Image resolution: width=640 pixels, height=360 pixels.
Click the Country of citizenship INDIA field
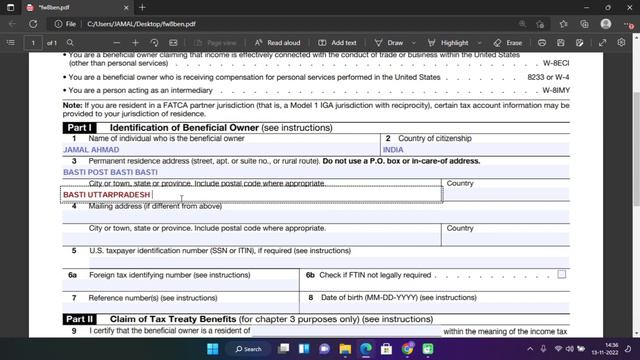tap(476, 149)
